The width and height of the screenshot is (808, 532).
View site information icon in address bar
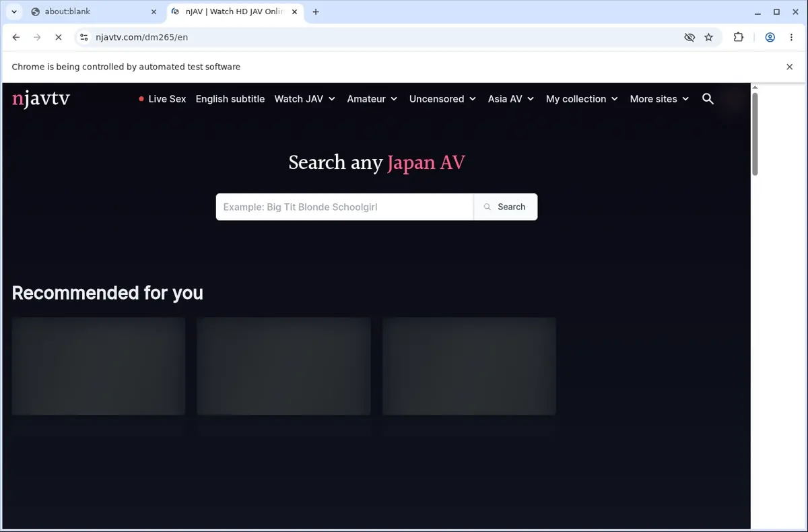coord(83,38)
